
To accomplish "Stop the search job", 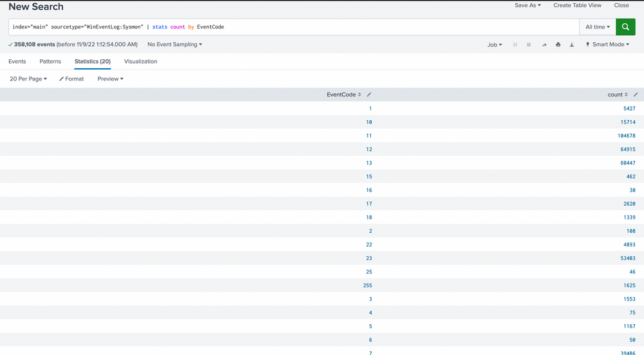I will coord(529,45).
